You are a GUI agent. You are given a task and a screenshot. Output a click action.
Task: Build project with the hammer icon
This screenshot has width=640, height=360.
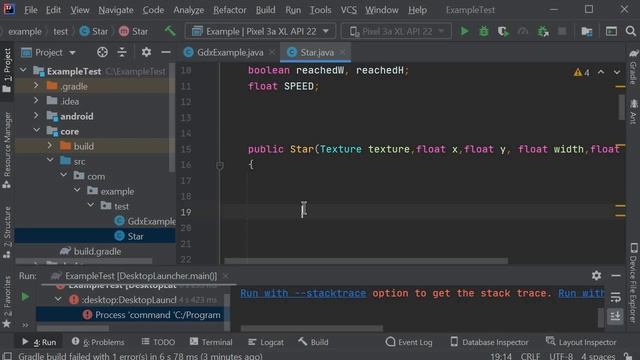170,31
